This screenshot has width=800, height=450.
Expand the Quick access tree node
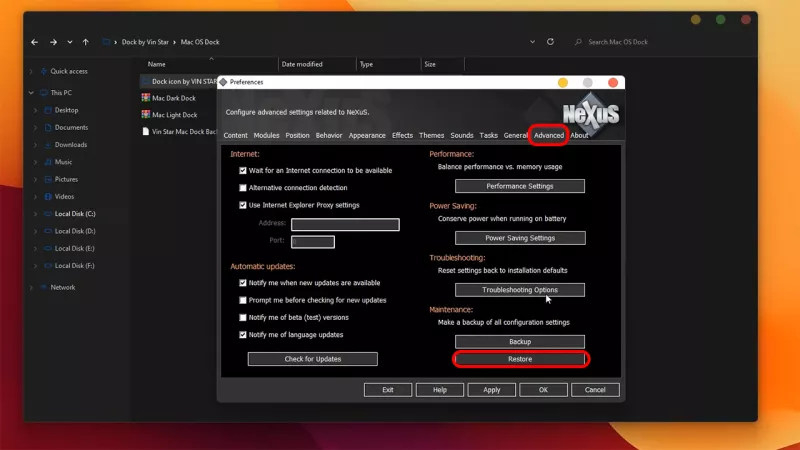31,71
